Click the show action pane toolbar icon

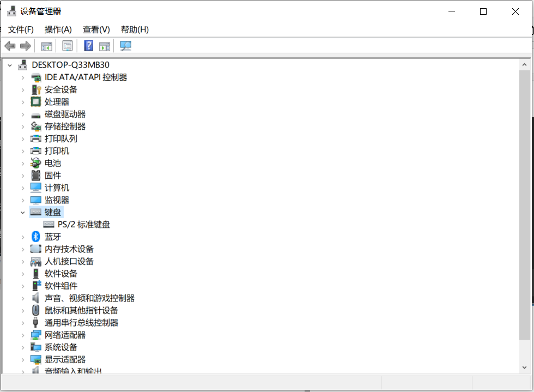105,45
